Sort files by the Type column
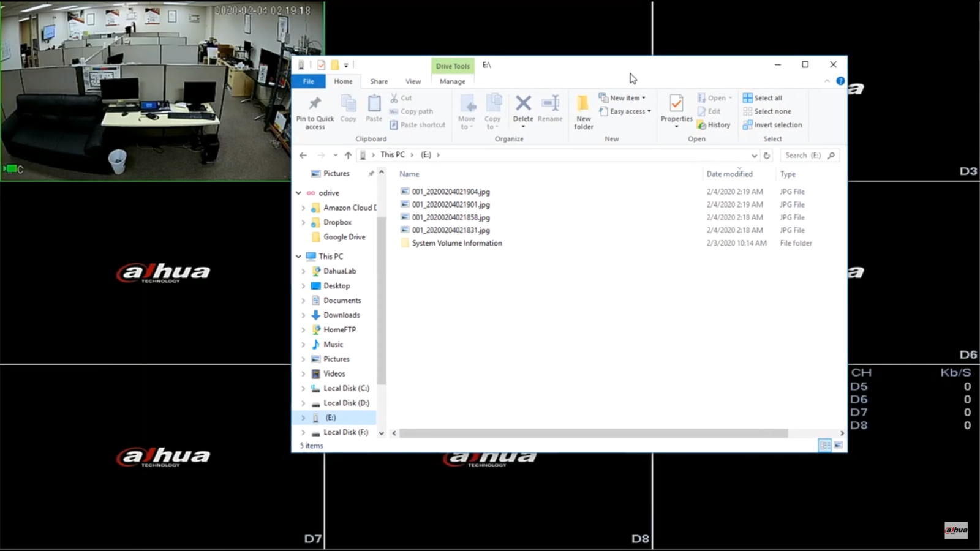This screenshot has height=551, width=980. (788, 174)
